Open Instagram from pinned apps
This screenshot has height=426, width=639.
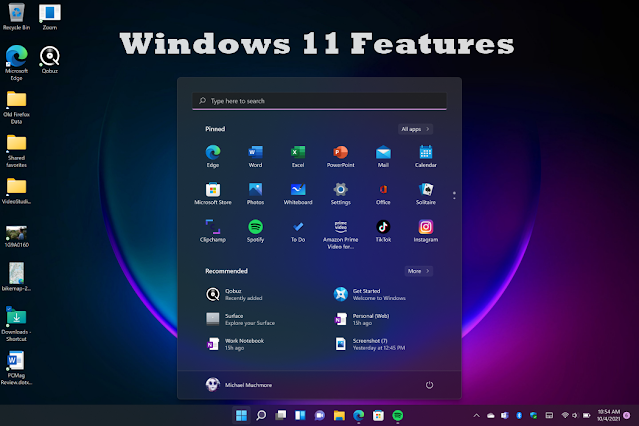426,231
